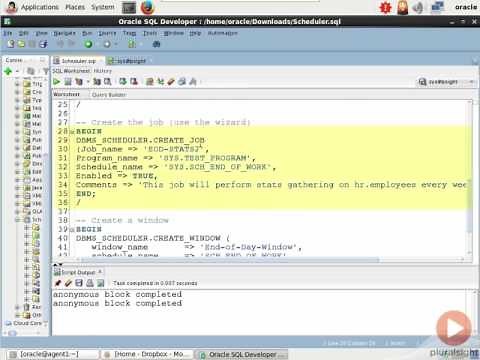
Task: Click the SQL Tuning Advisor icon
Action: [107, 82]
